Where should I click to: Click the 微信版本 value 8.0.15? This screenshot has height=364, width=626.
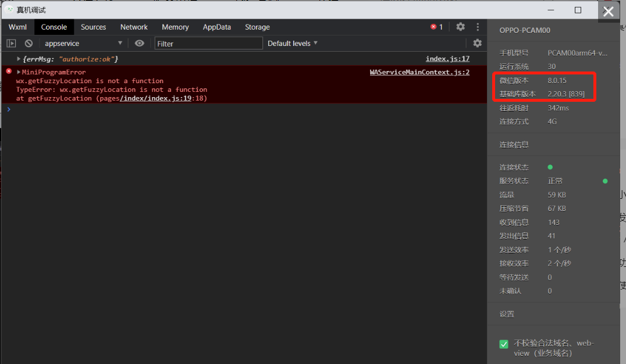click(x=557, y=80)
